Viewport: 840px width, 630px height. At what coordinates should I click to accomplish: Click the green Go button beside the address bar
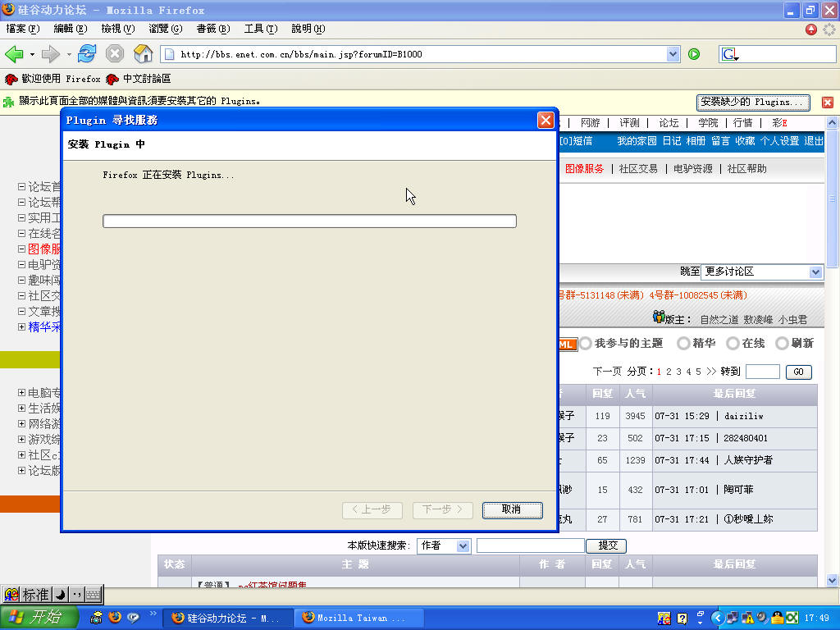tap(694, 54)
